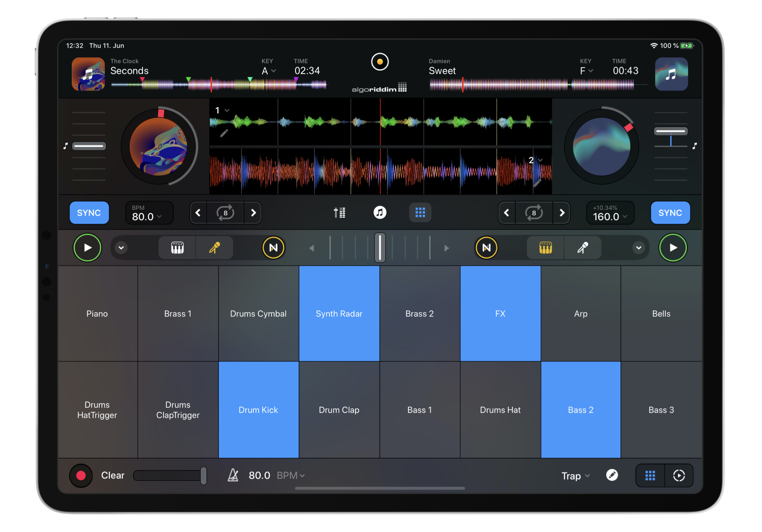Tap the sampler pencil edit icon

(x=612, y=475)
